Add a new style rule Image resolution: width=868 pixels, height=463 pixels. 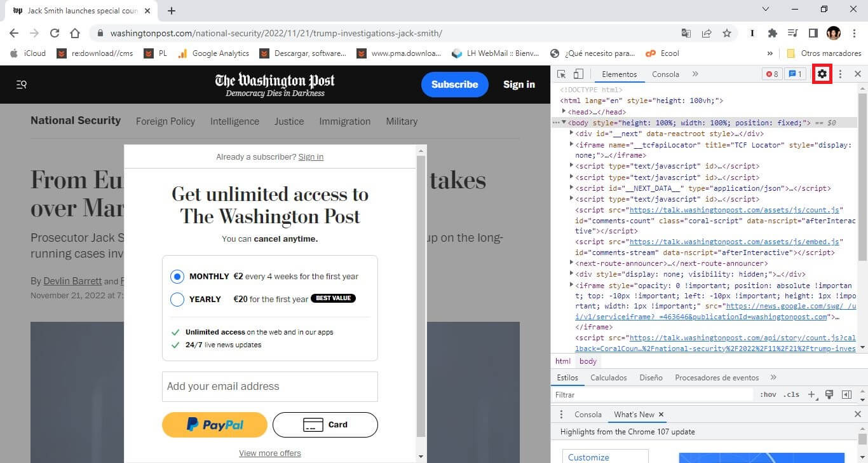click(x=811, y=395)
